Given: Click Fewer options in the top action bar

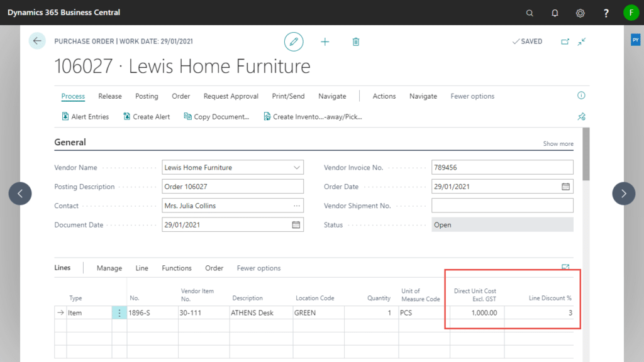Looking at the screenshot, I should click(472, 96).
